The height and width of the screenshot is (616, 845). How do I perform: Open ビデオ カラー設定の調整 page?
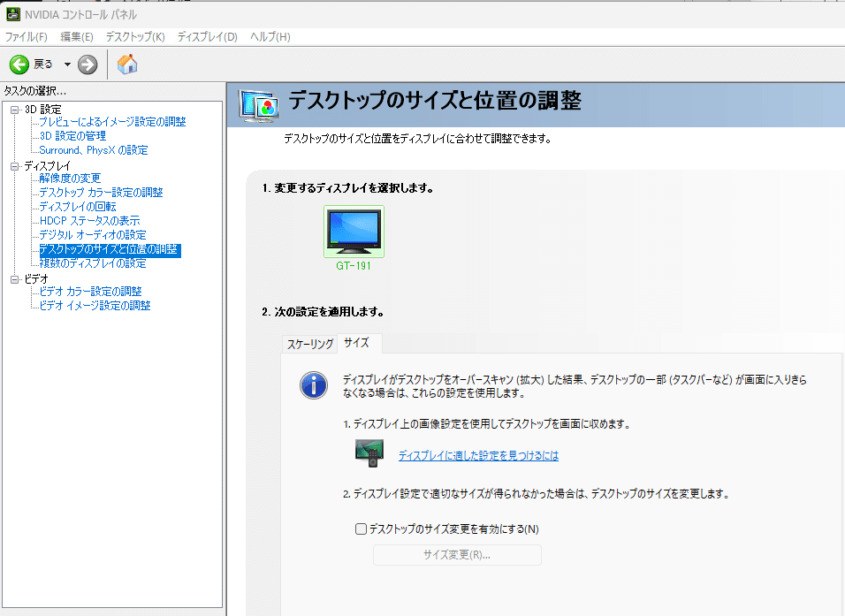click(x=90, y=292)
